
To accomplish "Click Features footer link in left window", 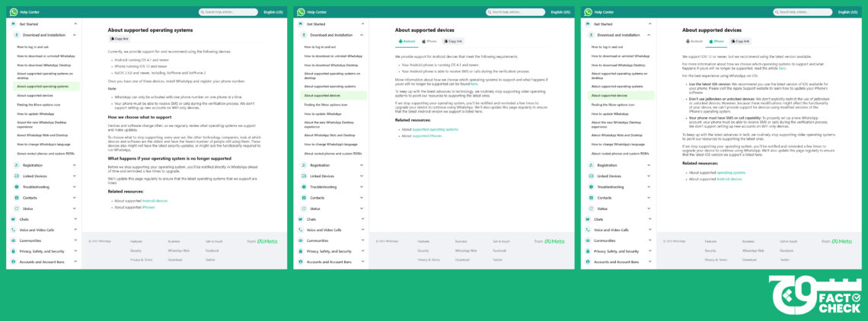I will tap(136, 241).
